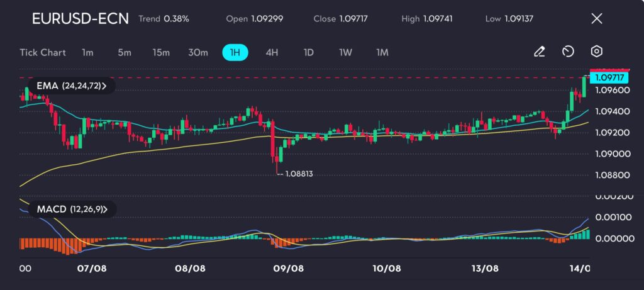Viewport: 644px width, 290px height.
Task: Click the EURUSD-ECN symbol title
Action: 80,18
